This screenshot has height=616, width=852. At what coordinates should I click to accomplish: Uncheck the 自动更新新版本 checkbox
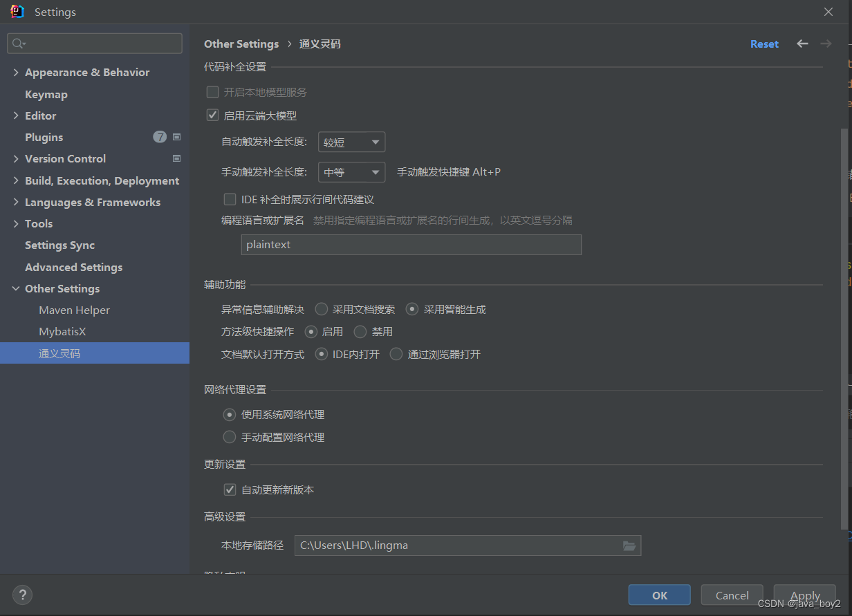pyautogui.click(x=230, y=489)
